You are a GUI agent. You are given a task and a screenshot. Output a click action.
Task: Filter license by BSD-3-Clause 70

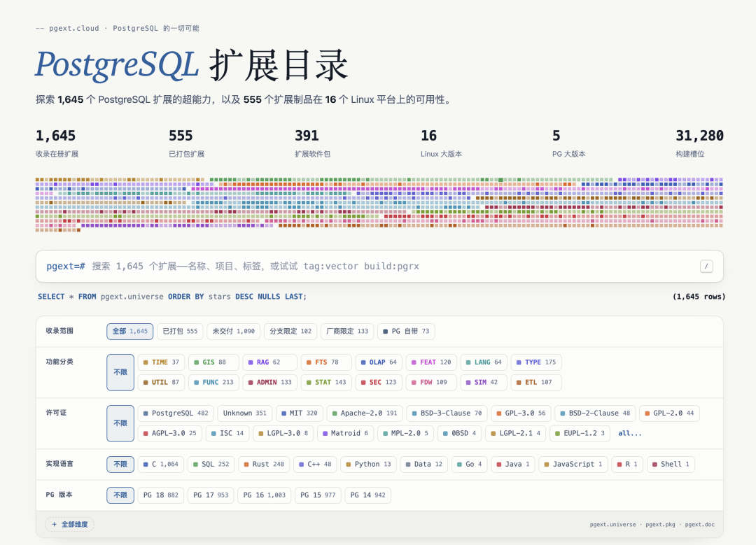[x=447, y=413]
